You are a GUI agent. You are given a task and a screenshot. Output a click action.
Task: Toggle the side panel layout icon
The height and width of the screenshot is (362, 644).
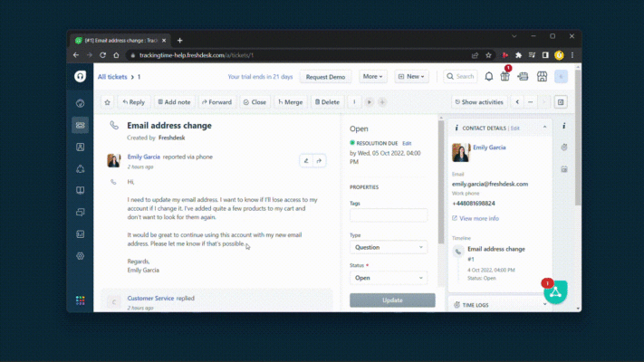click(x=561, y=102)
